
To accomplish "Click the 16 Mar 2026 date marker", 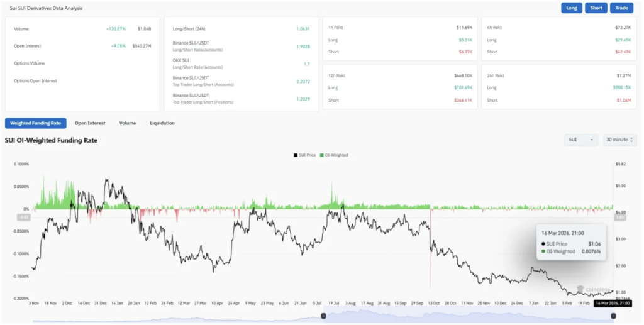I will (613, 303).
